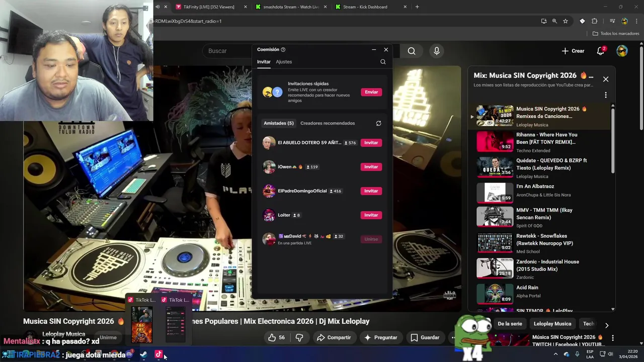
Task: Open Todos los marcadores bookmarks folder
Action: point(616,34)
